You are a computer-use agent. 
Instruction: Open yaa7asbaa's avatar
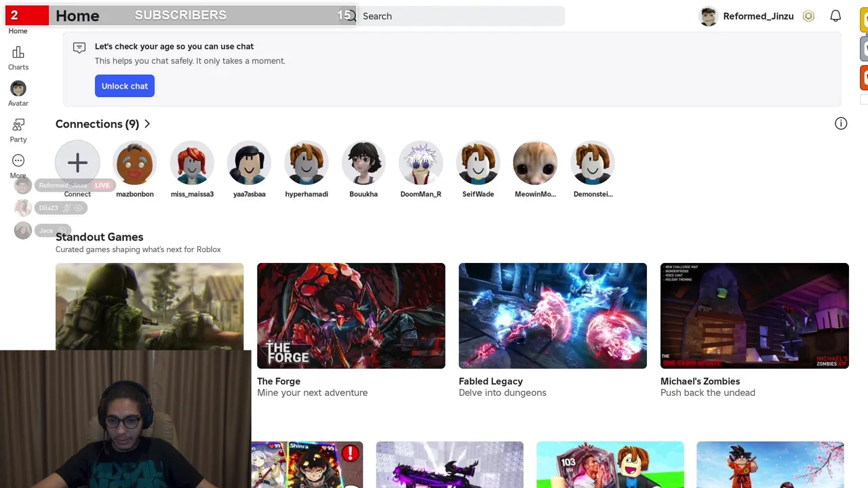(x=249, y=163)
